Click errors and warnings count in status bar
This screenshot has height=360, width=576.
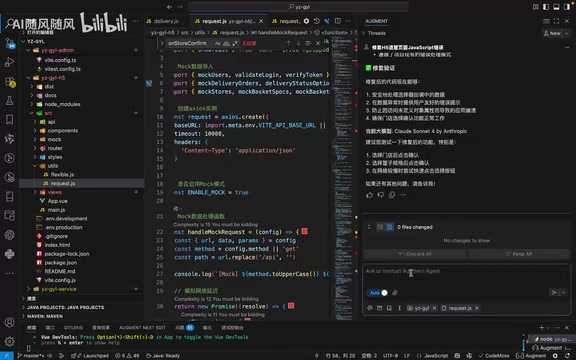[127, 356]
